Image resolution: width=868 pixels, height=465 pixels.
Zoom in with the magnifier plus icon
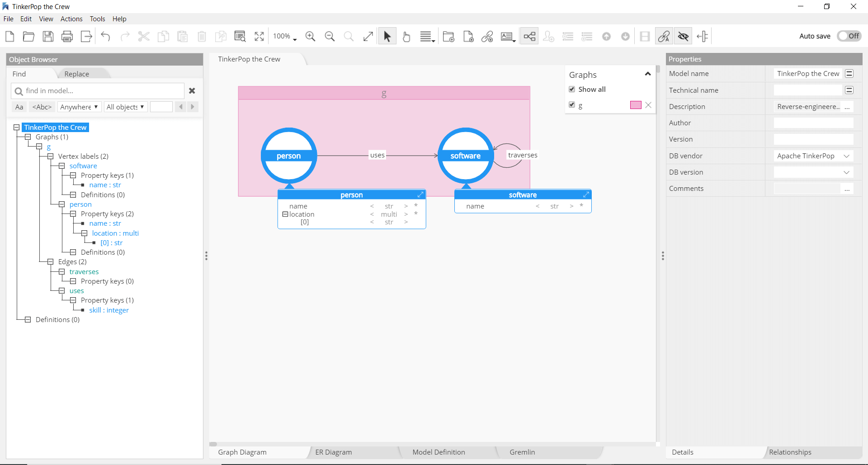tap(310, 36)
